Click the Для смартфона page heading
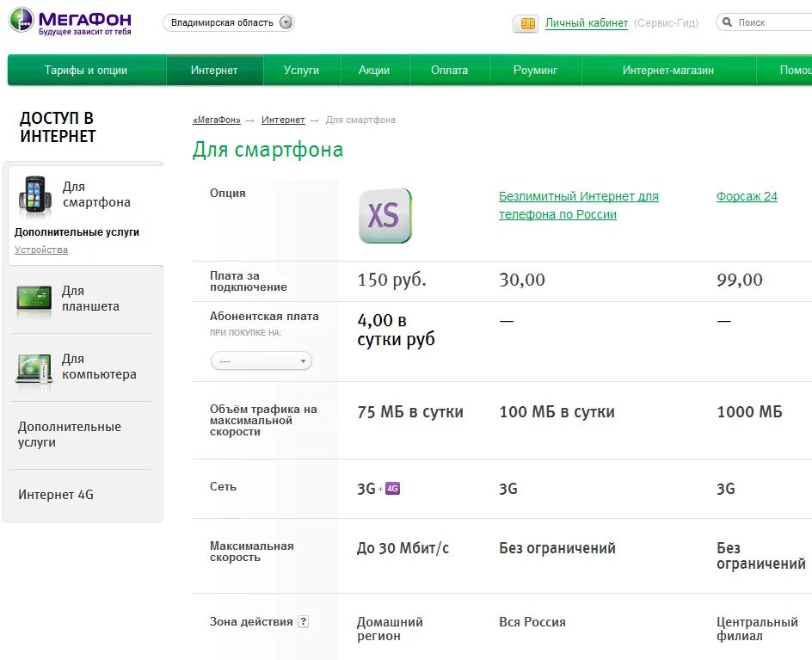 268,150
